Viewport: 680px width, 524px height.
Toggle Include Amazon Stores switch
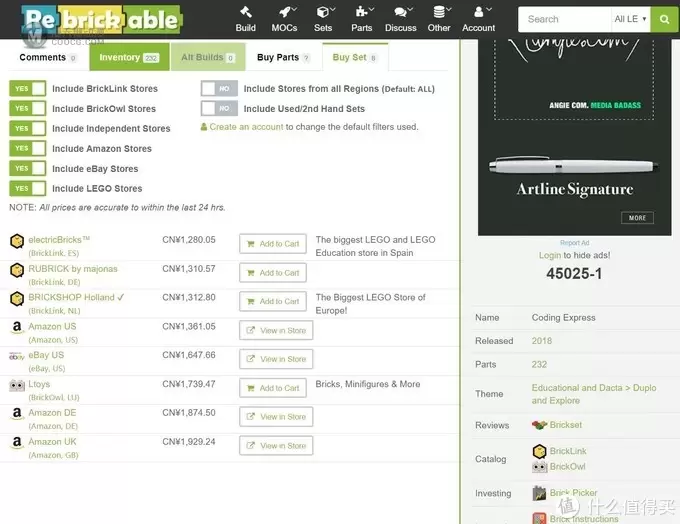[28, 148]
